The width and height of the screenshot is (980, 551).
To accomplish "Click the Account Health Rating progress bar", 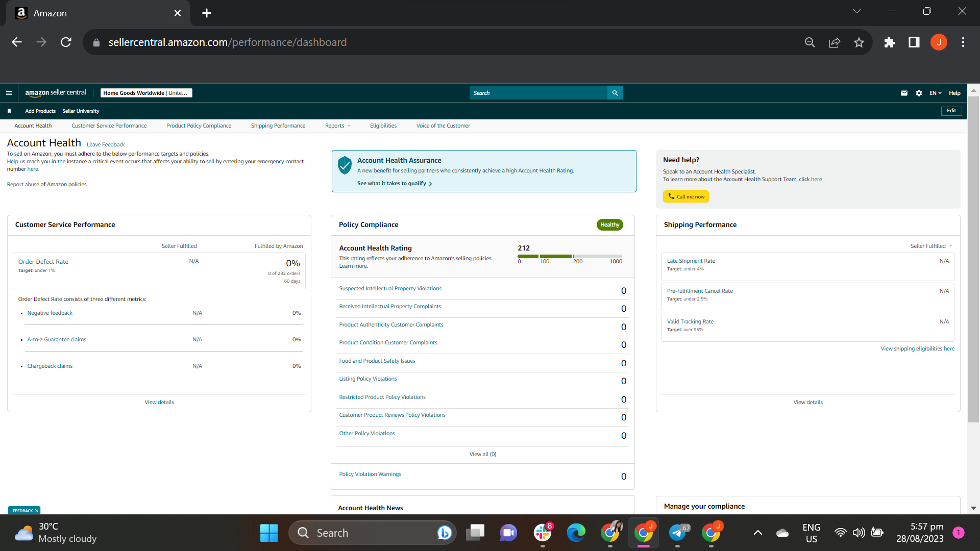I will tap(570, 256).
